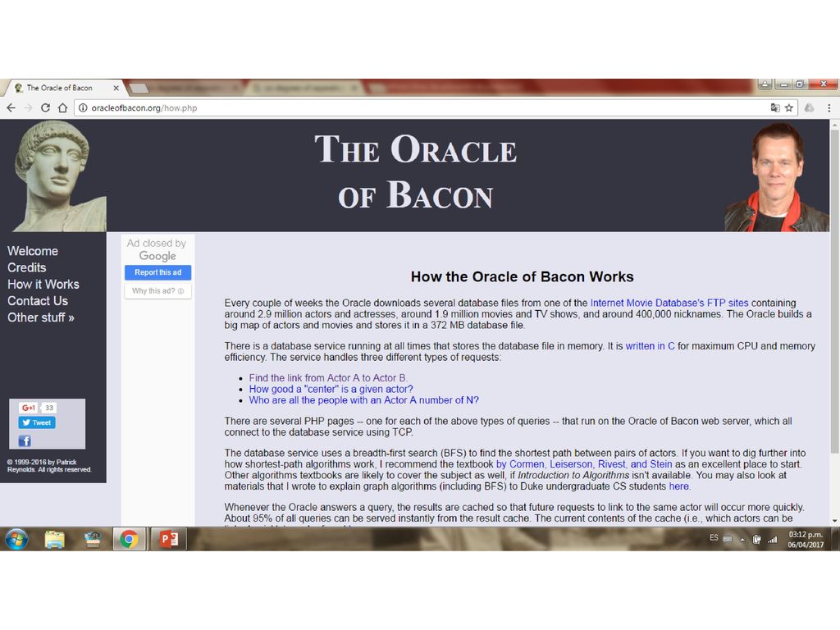
Task: Open the Windows Start menu
Action: pyautogui.click(x=16, y=539)
